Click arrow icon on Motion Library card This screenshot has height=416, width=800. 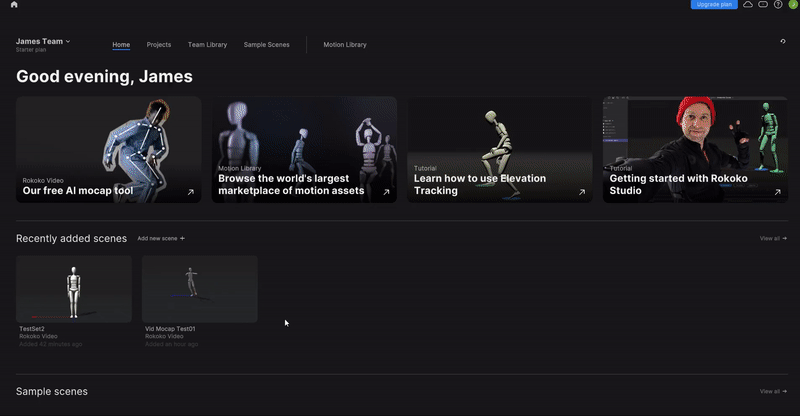(x=386, y=192)
